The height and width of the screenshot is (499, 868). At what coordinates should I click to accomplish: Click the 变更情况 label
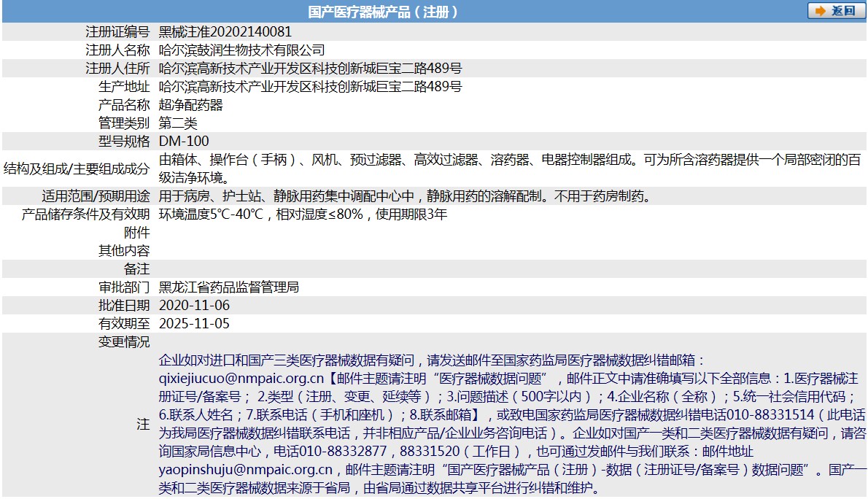pyautogui.click(x=124, y=341)
